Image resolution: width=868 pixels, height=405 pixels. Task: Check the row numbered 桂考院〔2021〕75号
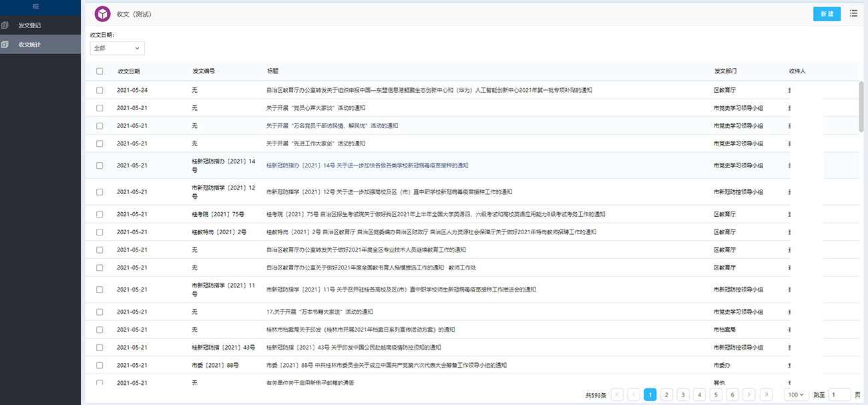[x=99, y=214]
